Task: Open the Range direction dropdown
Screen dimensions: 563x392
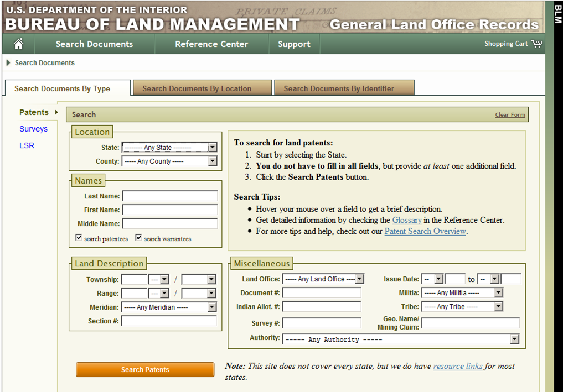Action: pyautogui.click(x=159, y=294)
